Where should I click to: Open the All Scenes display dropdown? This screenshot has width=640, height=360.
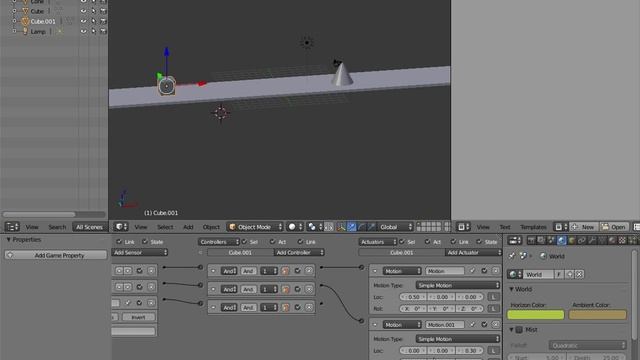[x=89, y=227]
